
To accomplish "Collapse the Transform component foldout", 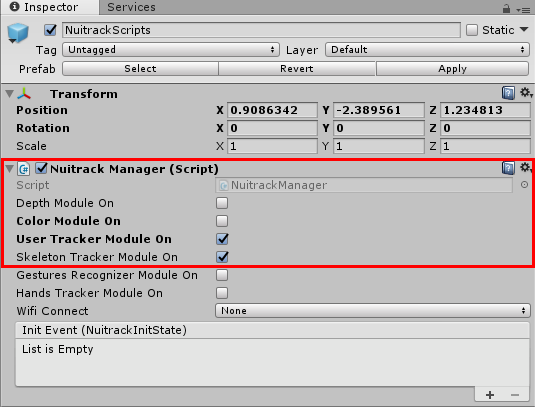I will (10, 93).
